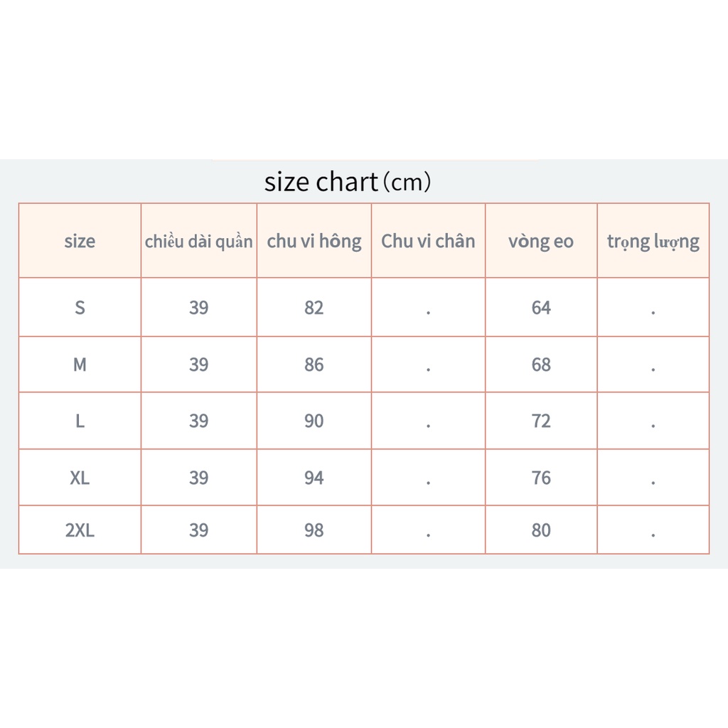Select the "chu vi hông" column header
728x728 pixels.
point(314,241)
